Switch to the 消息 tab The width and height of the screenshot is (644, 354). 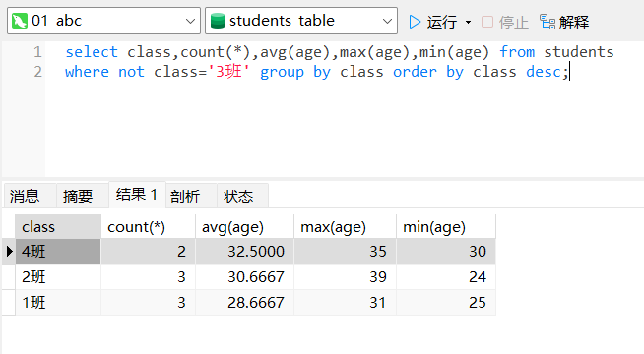30,196
